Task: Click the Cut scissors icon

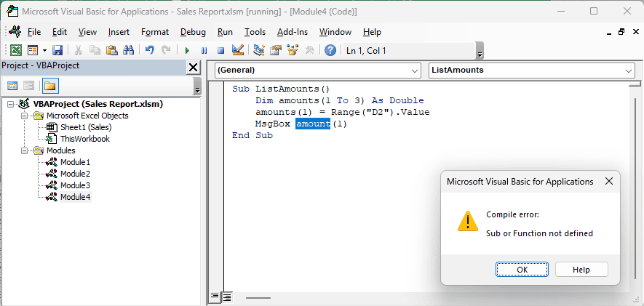Action: click(x=78, y=50)
